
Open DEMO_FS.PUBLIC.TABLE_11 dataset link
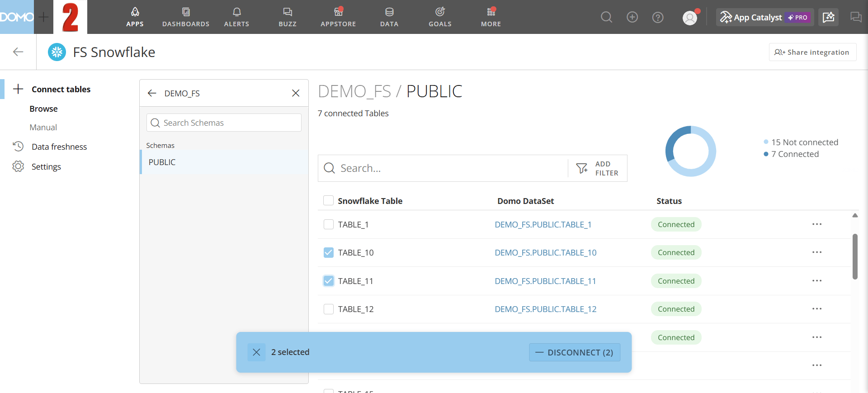(x=545, y=281)
